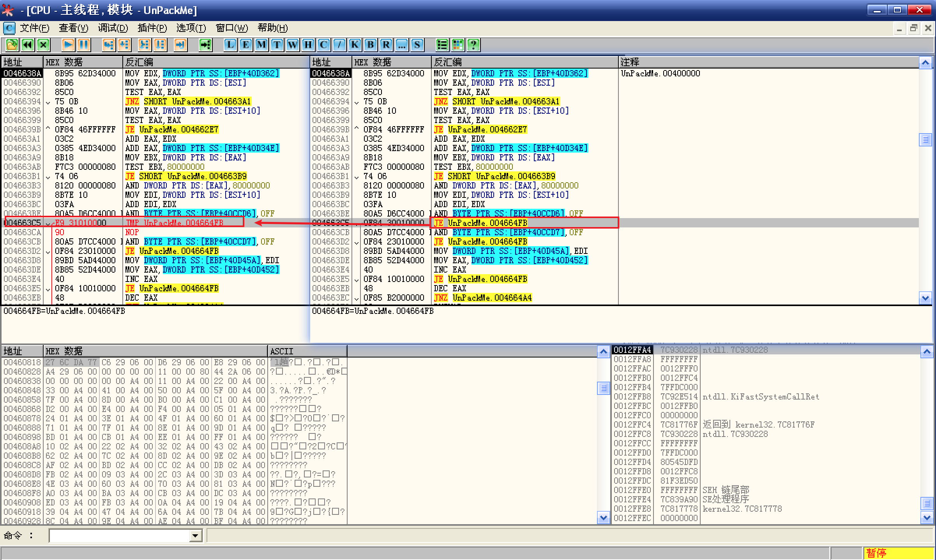Open the Breakpoints B window
This screenshot has width=936, height=560.
coord(371,45)
